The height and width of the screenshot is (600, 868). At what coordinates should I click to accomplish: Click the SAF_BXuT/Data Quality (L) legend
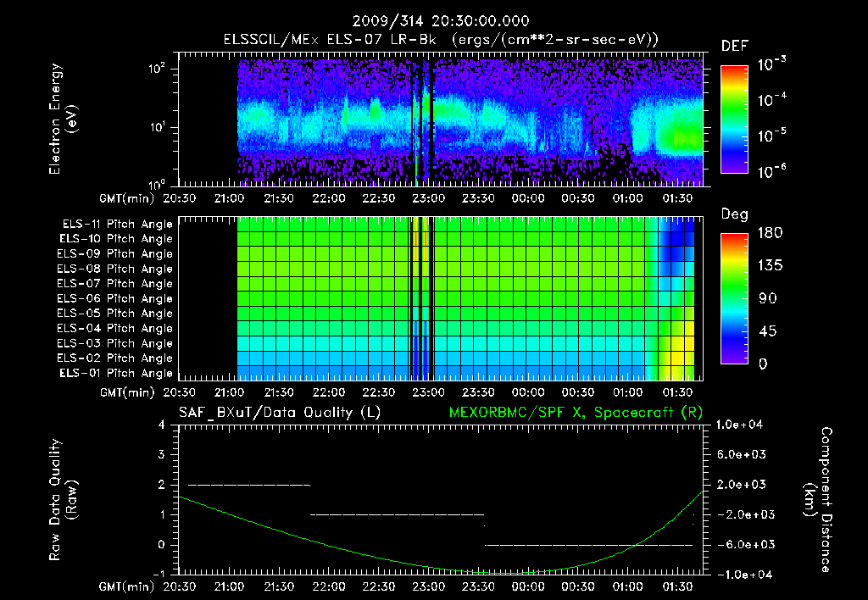pos(280,413)
